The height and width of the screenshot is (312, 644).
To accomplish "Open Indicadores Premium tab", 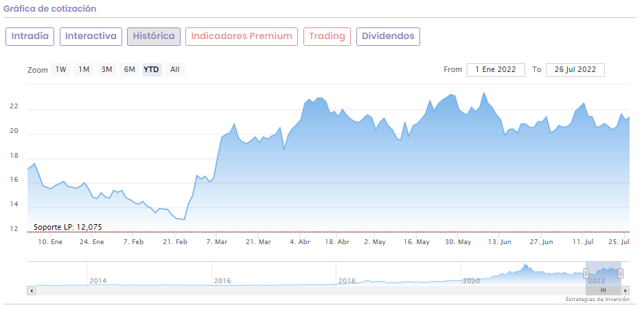I will coord(241,36).
